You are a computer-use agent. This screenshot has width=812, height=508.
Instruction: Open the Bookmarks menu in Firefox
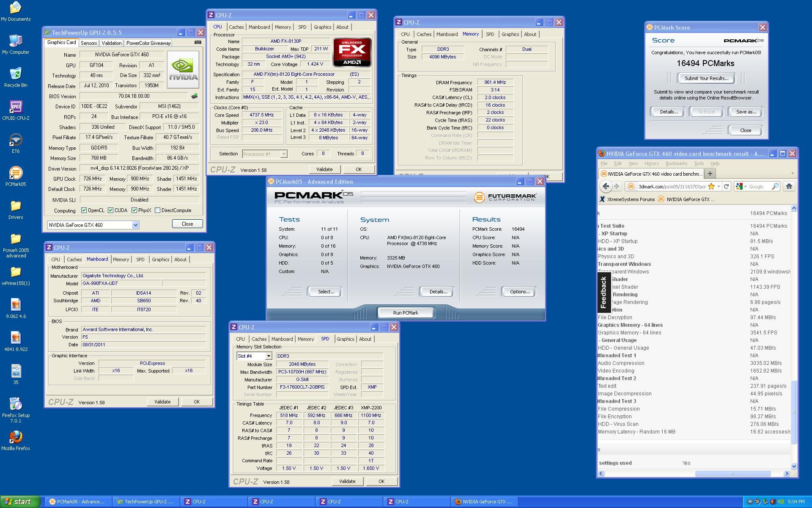676,163
